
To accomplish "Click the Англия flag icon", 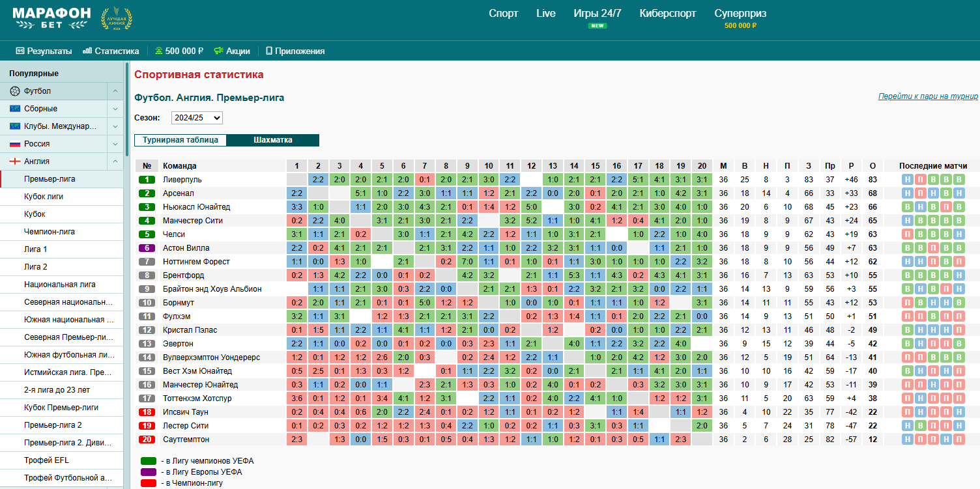I will [x=15, y=161].
